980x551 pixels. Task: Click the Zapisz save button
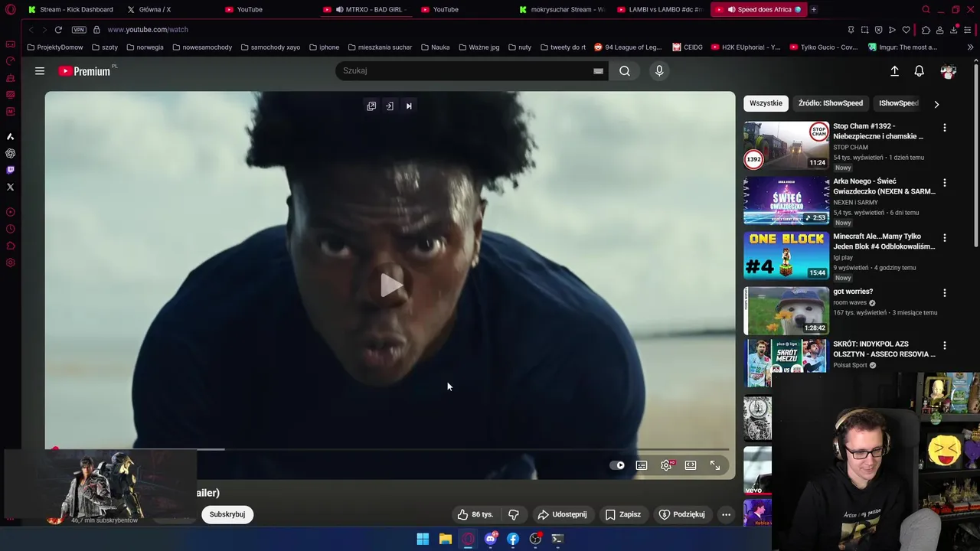pos(623,514)
